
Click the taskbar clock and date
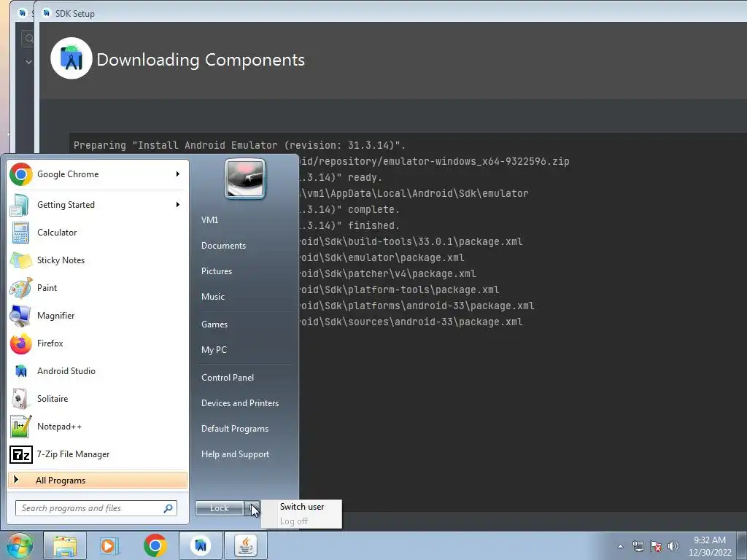coord(710,546)
